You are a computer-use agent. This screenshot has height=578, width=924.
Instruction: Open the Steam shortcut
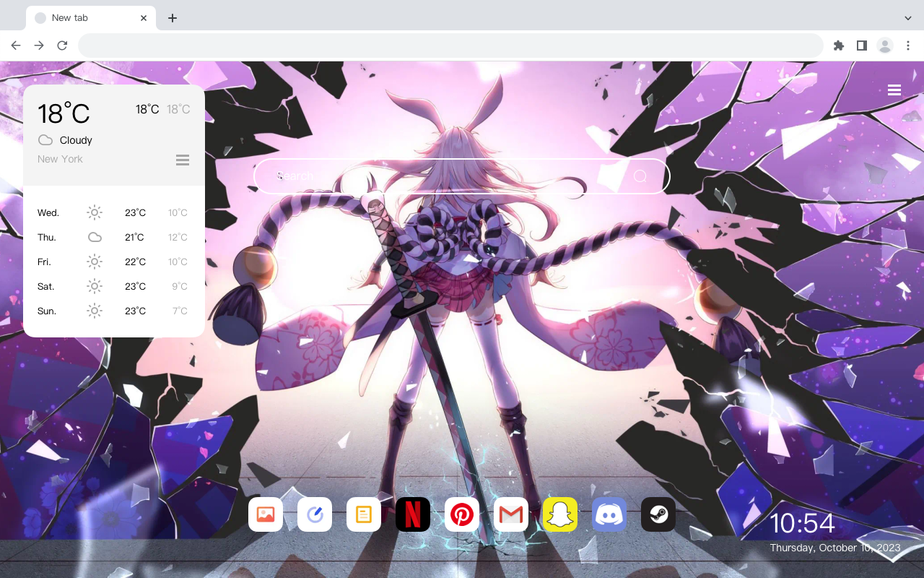point(658,514)
